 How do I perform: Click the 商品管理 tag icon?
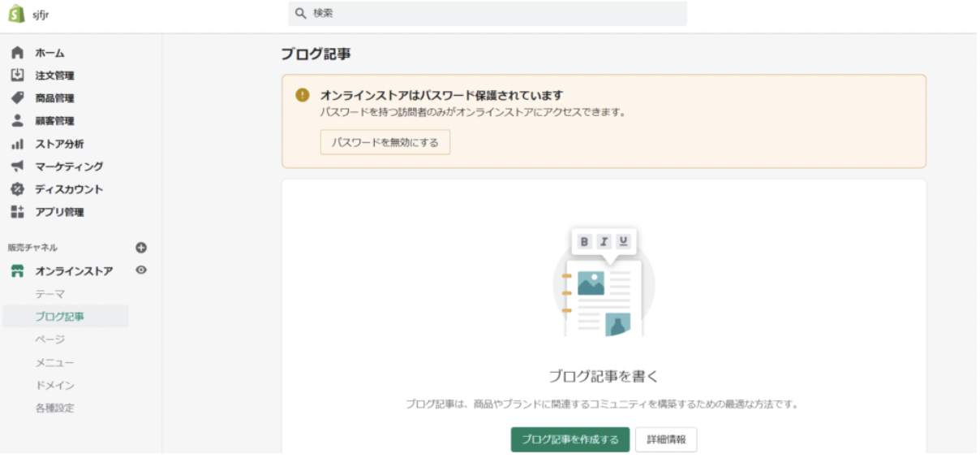17,98
